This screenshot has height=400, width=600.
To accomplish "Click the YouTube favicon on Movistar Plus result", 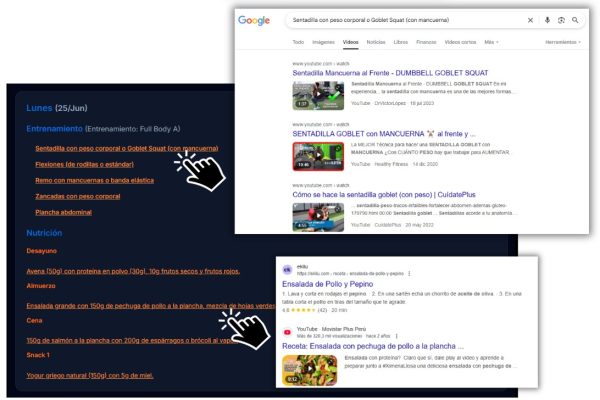I will tap(287, 332).
